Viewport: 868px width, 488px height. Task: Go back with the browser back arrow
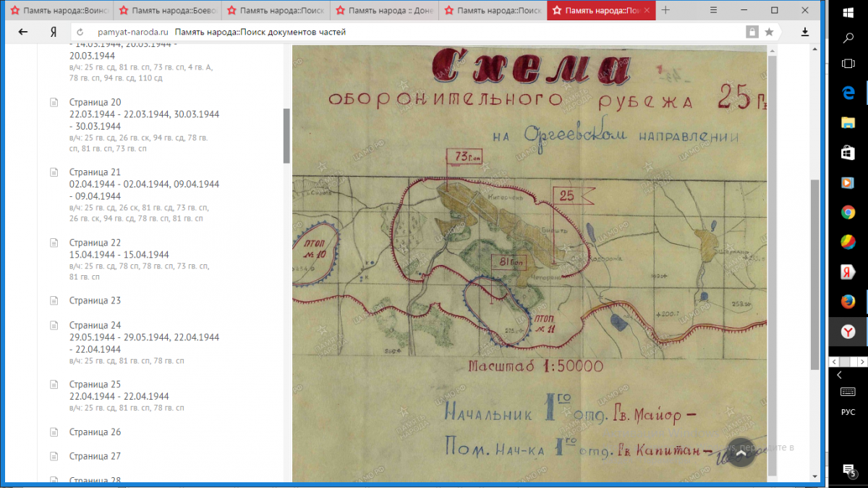click(22, 32)
